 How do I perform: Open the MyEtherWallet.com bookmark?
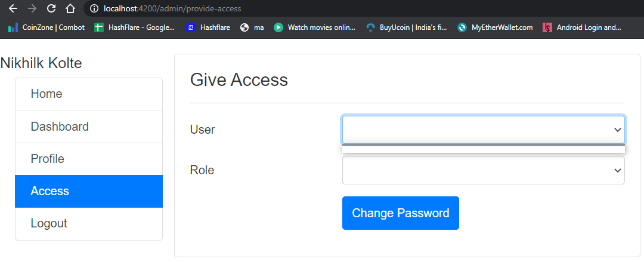tap(496, 27)
